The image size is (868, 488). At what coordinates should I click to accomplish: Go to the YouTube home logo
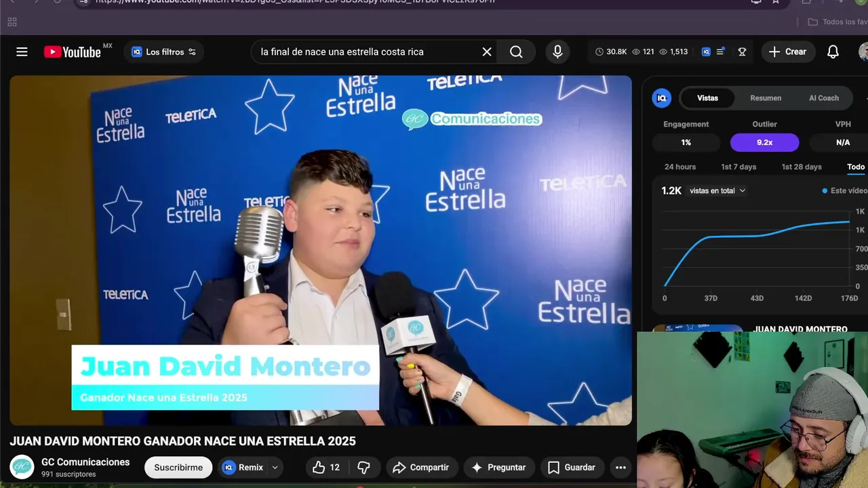(x=73, y=52)
